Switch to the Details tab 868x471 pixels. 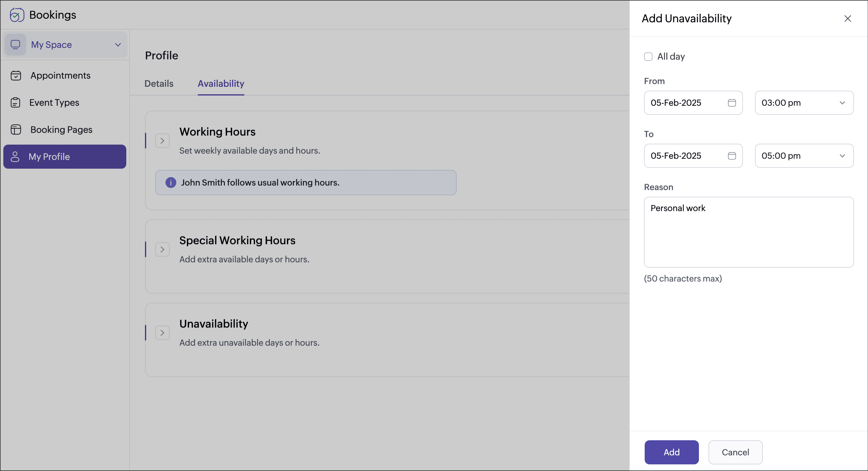point(159,83)
